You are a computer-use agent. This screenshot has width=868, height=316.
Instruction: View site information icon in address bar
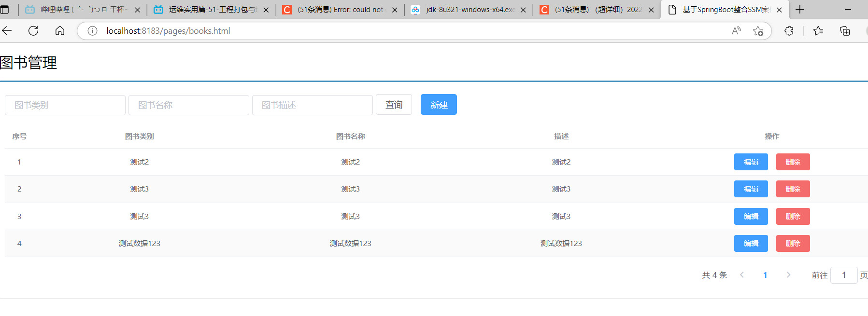pos(92,31)
